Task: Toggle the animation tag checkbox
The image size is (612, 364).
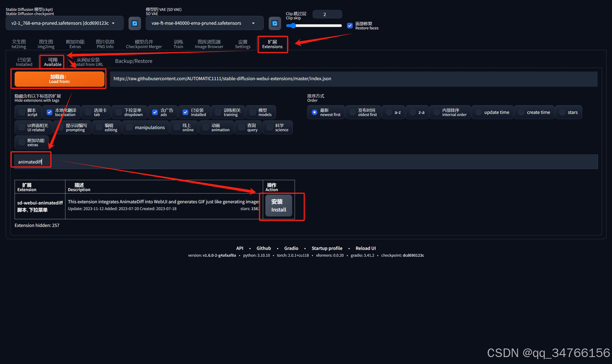Action: tap(206, 127)
